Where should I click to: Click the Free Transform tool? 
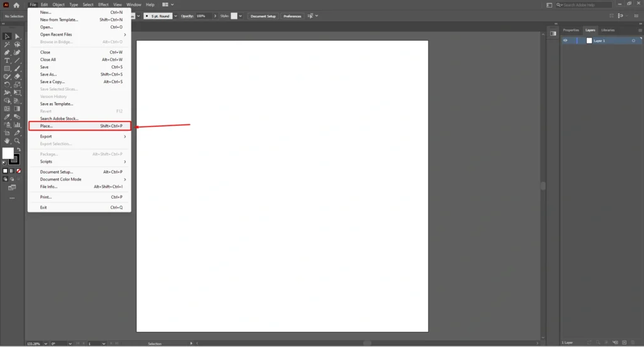pyautogui.click(x=17, y=93)
